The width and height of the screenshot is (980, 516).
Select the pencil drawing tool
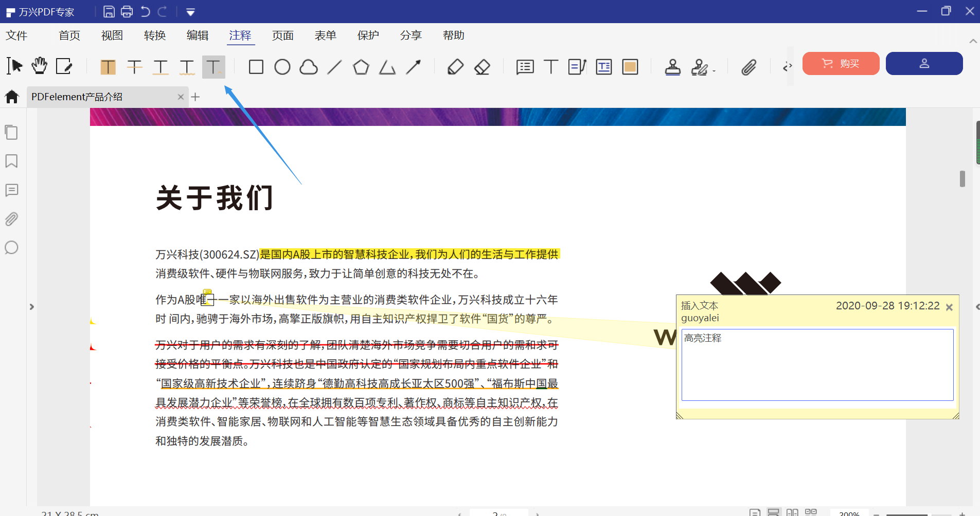[456, 67]
